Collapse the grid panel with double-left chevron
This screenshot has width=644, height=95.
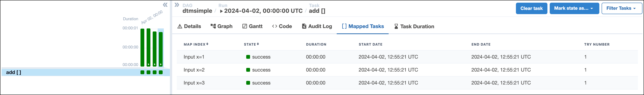point(165,5)
